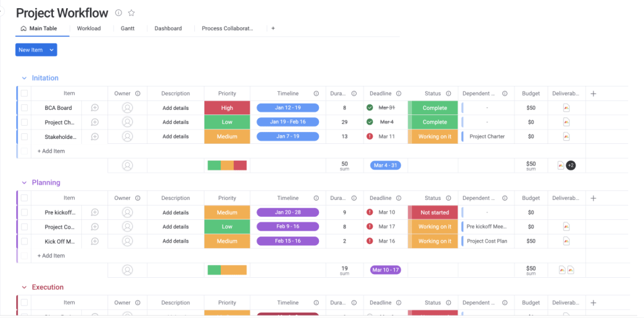Viewport: 644px width, 318px height.
Task: Open conversation bubble for Kick Off M... item
Action: tap(94, 241)
